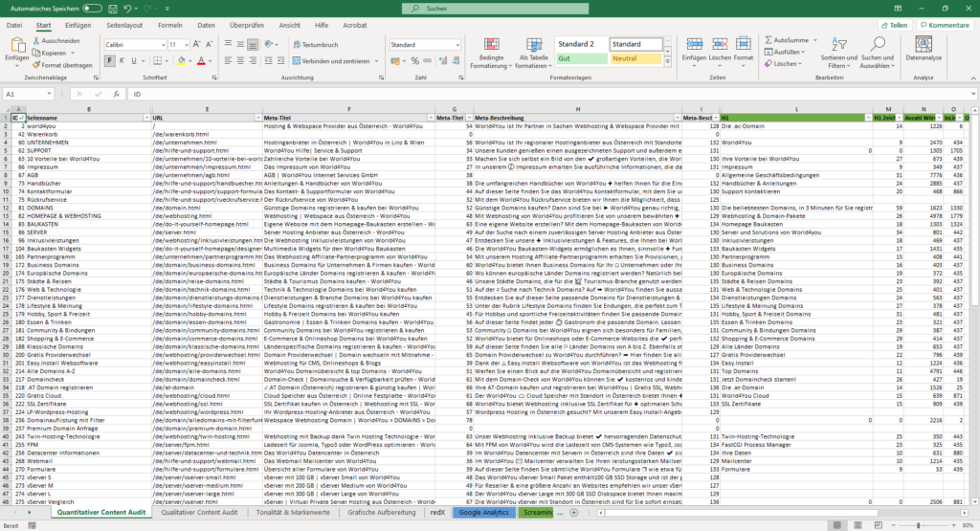Open the Datenanalyse tool

(x=924, y=49)
